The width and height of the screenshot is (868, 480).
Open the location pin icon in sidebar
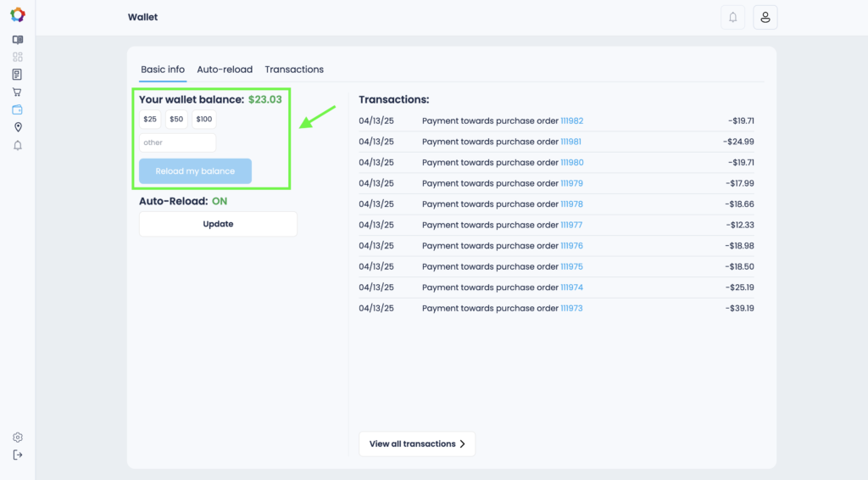coord(18,127)
